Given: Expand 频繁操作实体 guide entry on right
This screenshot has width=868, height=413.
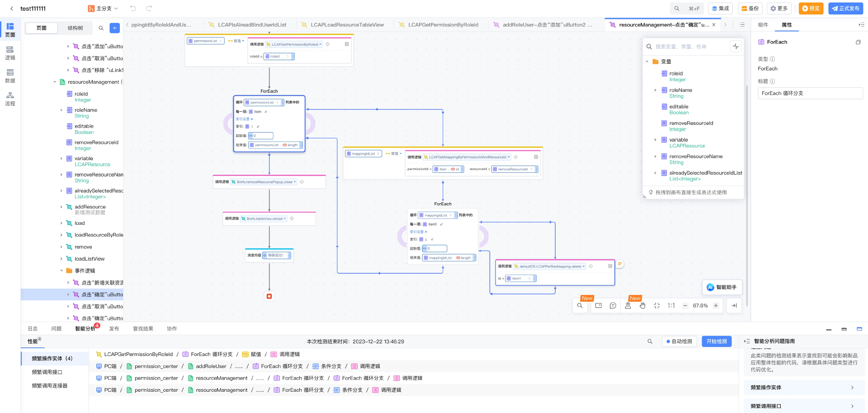Looking at the screenshot, I should pos(803,388).
